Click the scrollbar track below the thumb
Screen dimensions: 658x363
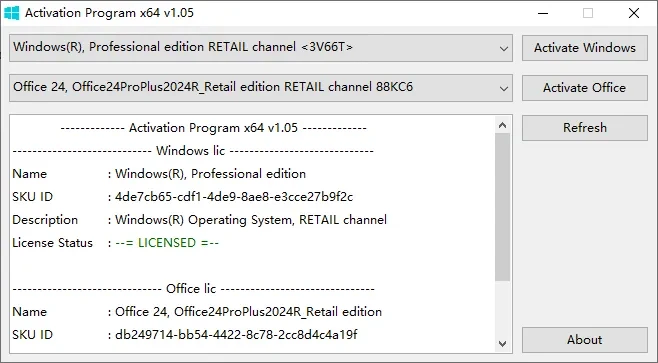(x=502, y=308)
